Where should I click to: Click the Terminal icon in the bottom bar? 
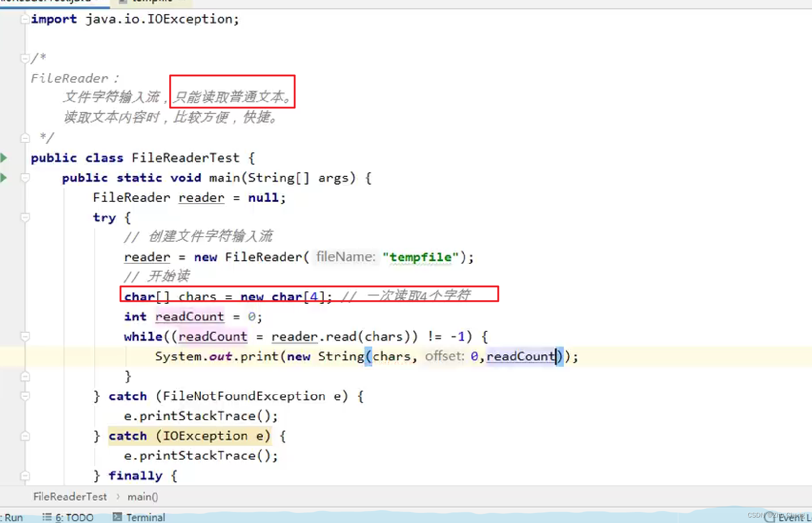(x=118, y=517)
